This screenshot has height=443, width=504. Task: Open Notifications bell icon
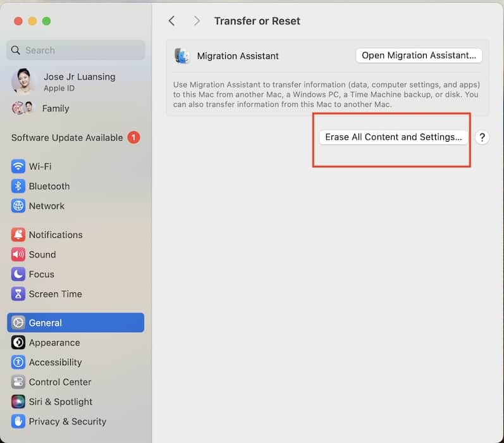pyautogui.click(x=18, y=235)
